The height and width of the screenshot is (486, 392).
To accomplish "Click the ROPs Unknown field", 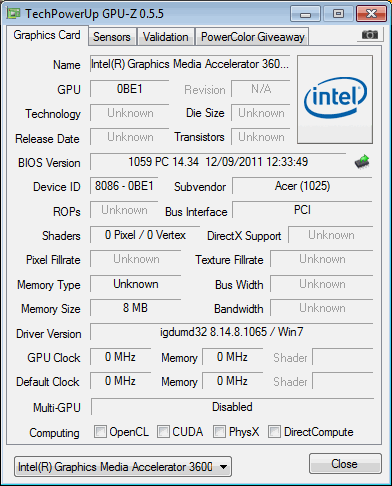I will 124,210.
